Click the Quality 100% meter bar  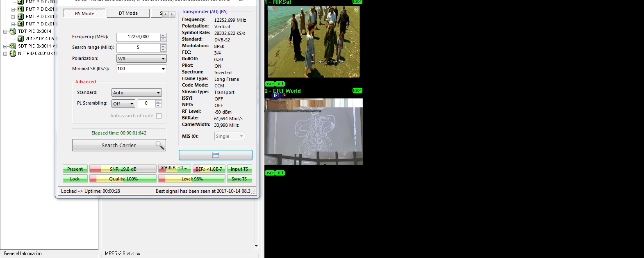(x=123, y=179)
